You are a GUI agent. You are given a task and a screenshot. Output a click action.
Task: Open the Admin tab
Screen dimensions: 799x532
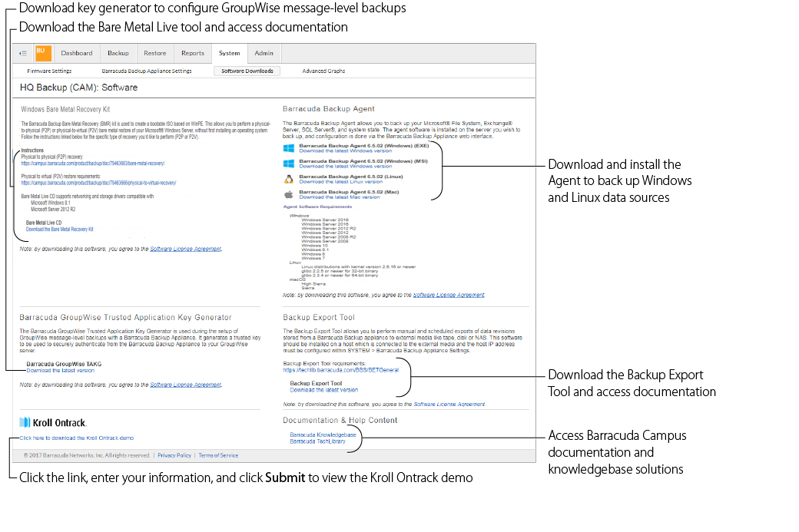pos(264,53)
